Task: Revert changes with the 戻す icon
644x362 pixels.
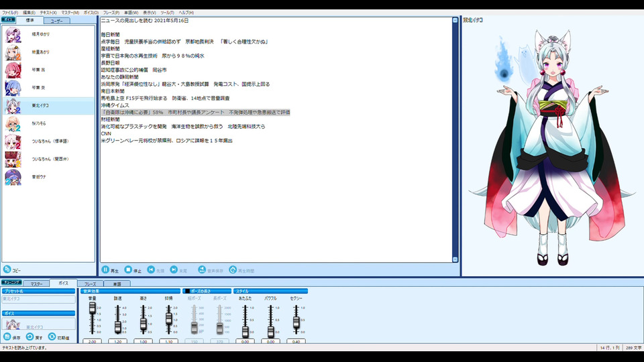Action: [x=30, y=337]
